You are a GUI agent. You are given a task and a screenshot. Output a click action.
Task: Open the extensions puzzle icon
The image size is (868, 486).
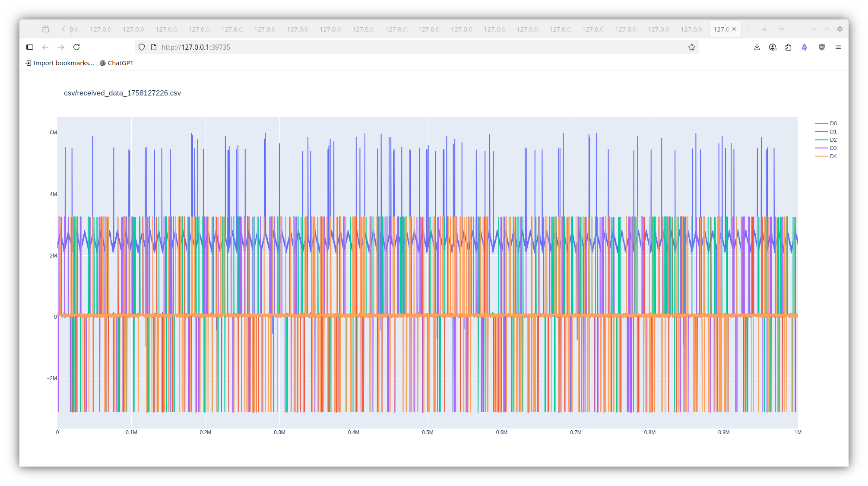coord(788,47)
